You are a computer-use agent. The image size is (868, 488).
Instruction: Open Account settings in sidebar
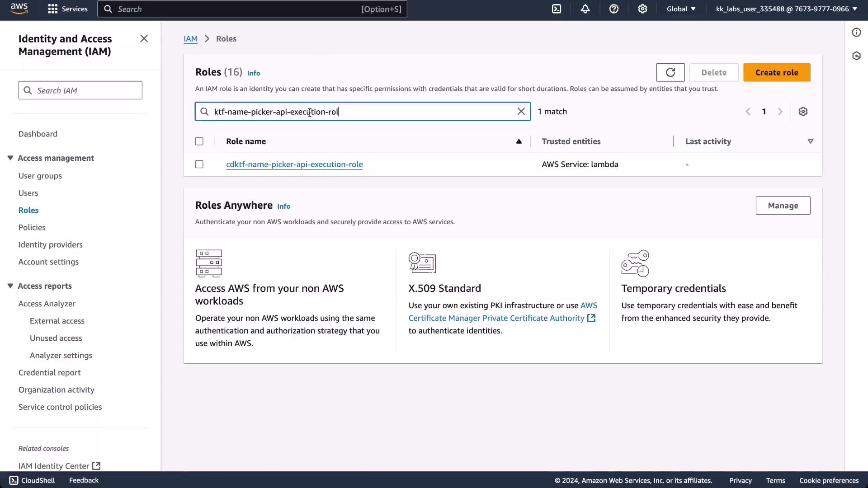pyautogui.click(x=48, y=262)
